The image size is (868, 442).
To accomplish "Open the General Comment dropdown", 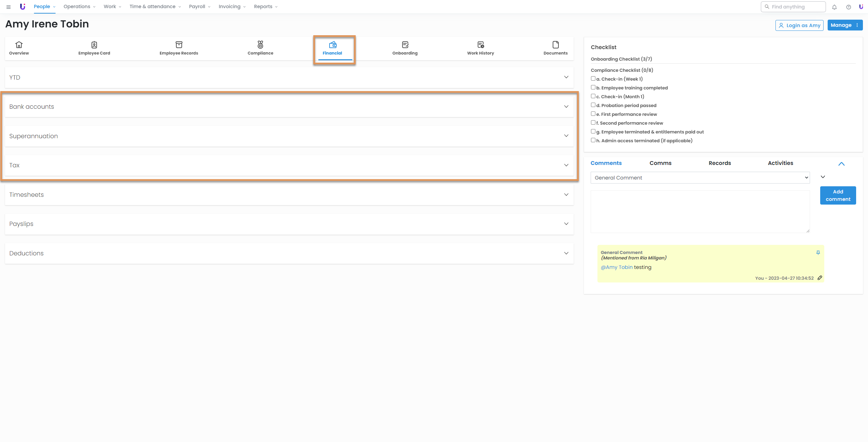I will click(x=700, y=178).
